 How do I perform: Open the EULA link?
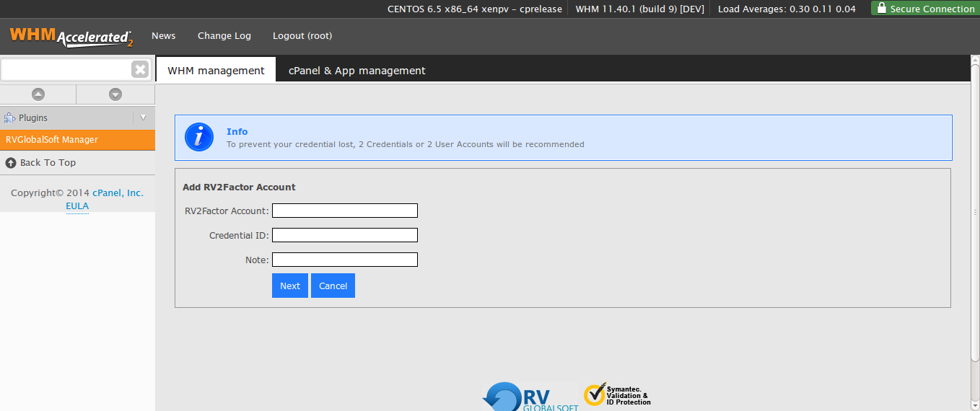pos(77,206)
